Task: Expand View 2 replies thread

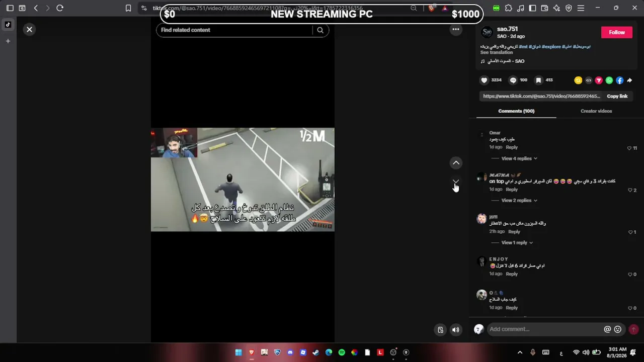Action: (x=519, y=200)
